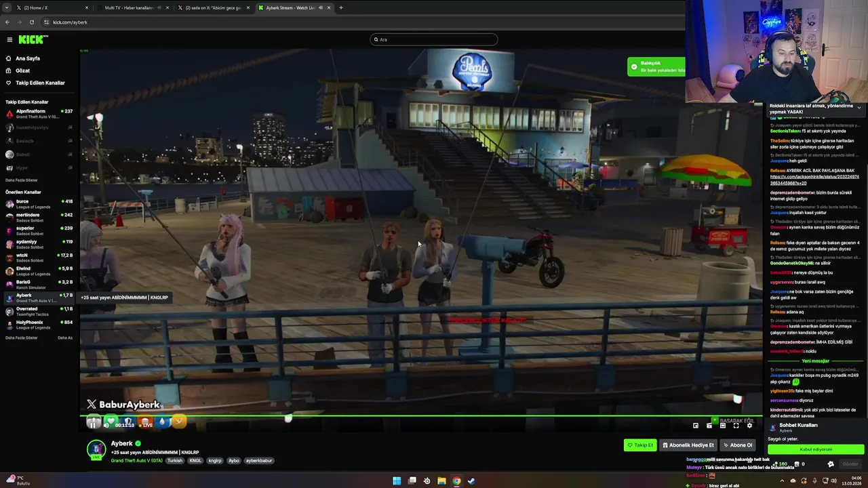Open the Windows Start menu
Image resolution: width=868 pixels, height=488 pixels.
[397, 481]
